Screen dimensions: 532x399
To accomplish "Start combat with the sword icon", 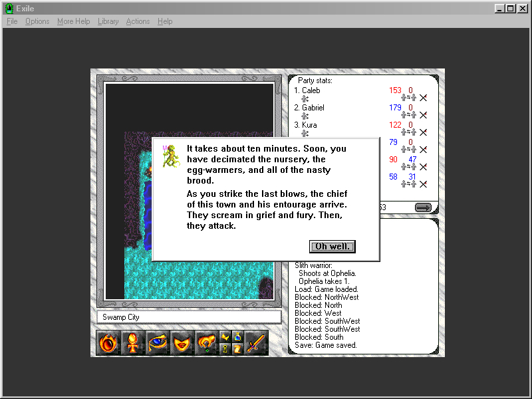I will click(256, 343).
